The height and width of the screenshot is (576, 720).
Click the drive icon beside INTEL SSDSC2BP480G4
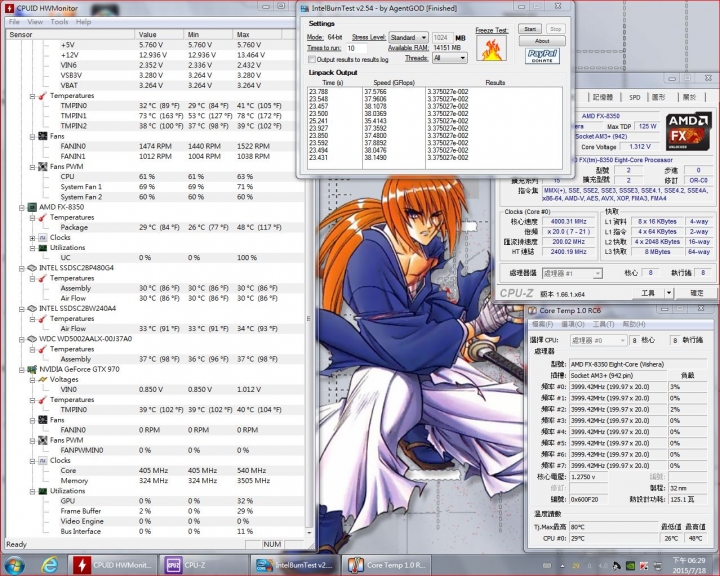point(32,268)
